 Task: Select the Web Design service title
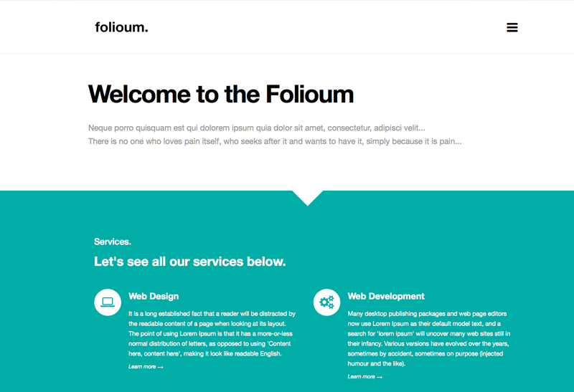click(154, 296)
